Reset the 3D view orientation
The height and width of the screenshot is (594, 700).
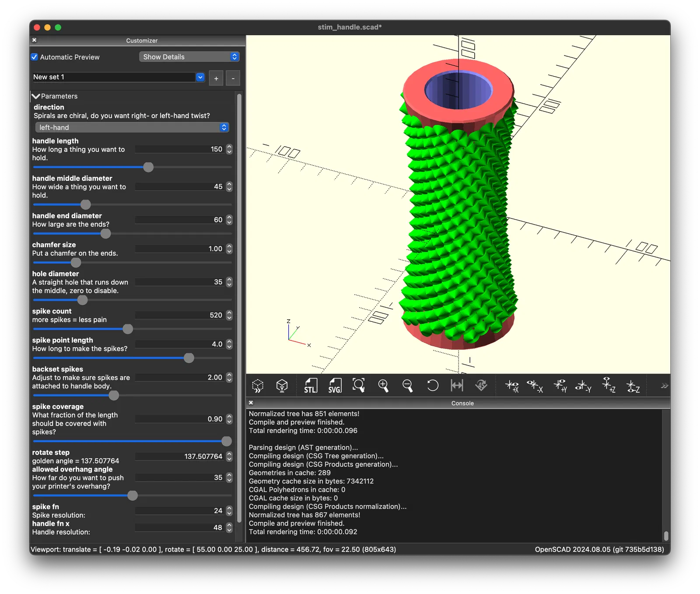click(432, 386)
